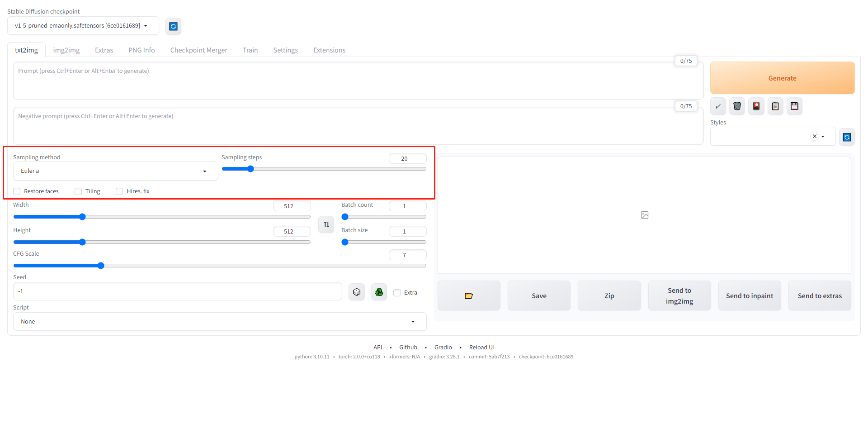Expand the Script dropdown showing None
This screenshot has height=424, width=868.
point(220,322)
